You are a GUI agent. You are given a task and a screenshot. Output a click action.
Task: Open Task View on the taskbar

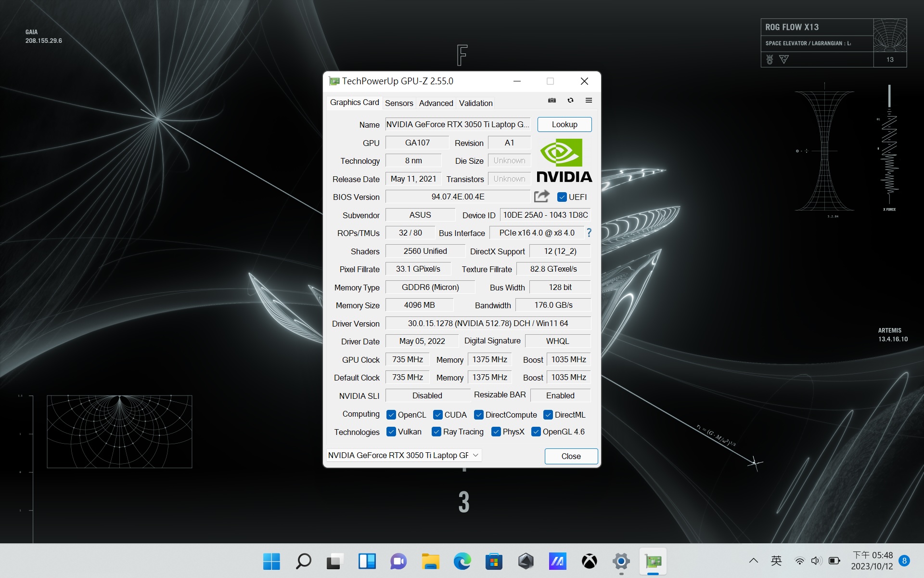(x=335, y=561)
